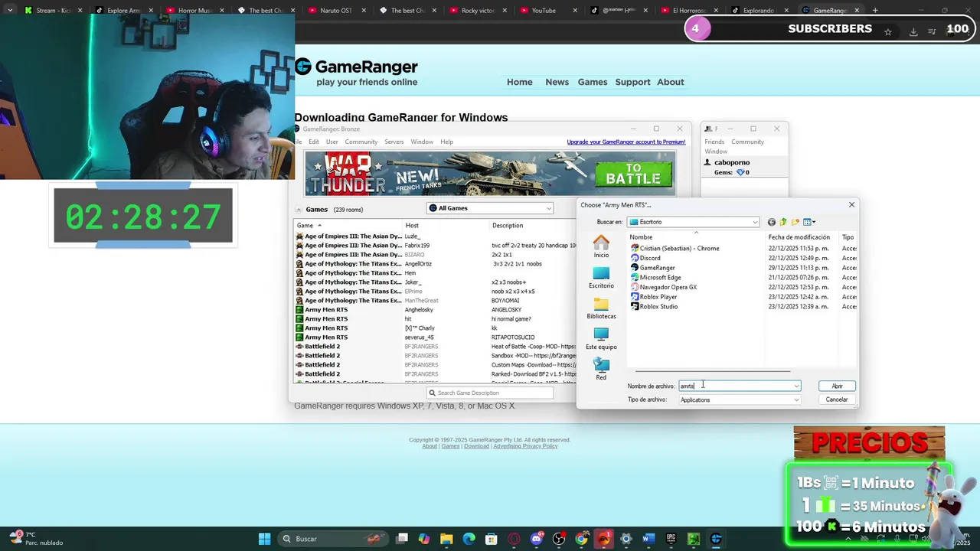Open the Help menu in GameRanger
The width and height of the screenshot is (980, 551).
pyautogui.click(x=446, y=142)
